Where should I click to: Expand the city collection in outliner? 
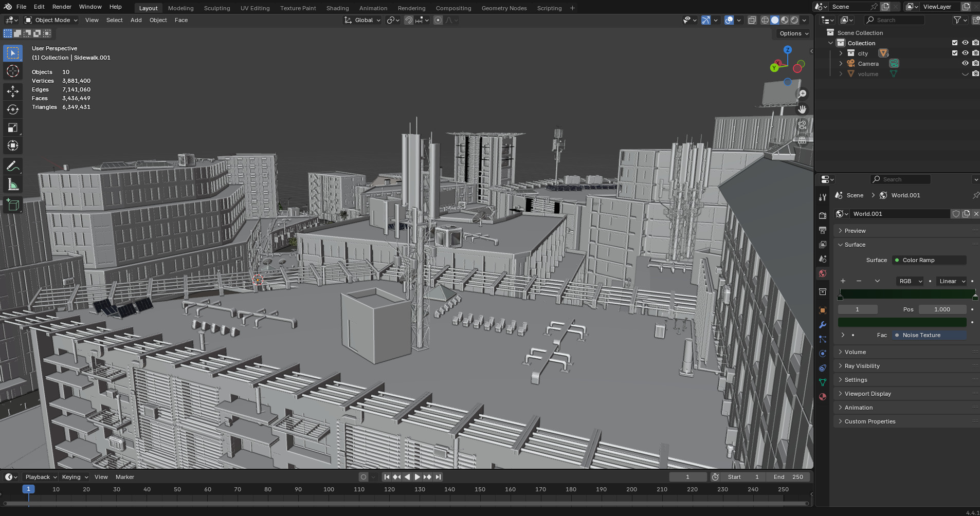tap(841, 53)
